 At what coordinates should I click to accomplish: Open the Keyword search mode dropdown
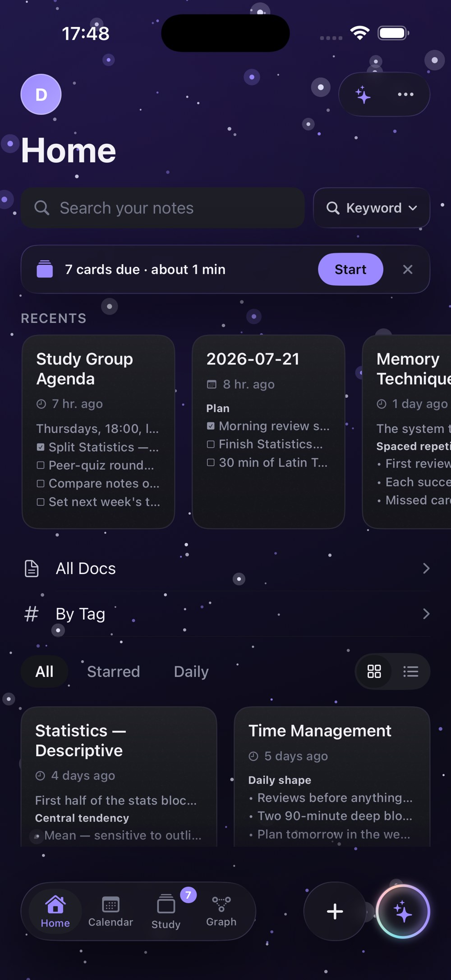click(x=372, y=208)
